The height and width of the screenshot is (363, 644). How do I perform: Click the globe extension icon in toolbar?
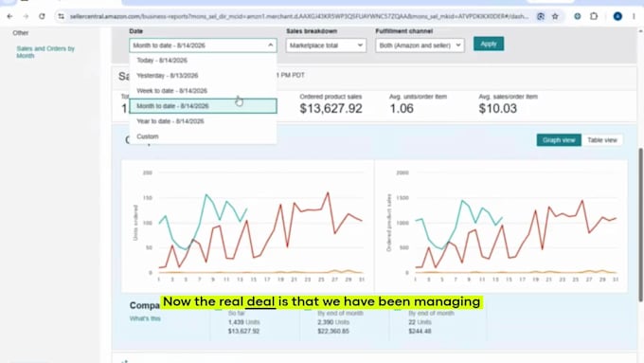[x=577, y=16]
